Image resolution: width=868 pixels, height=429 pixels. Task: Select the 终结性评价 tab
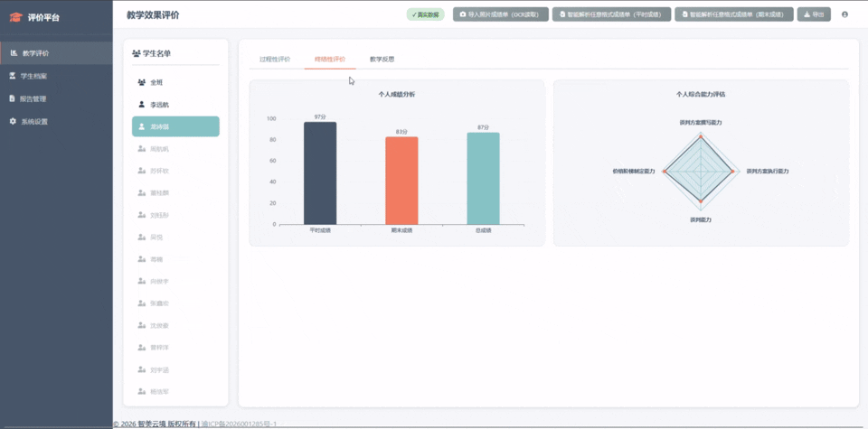329,60
